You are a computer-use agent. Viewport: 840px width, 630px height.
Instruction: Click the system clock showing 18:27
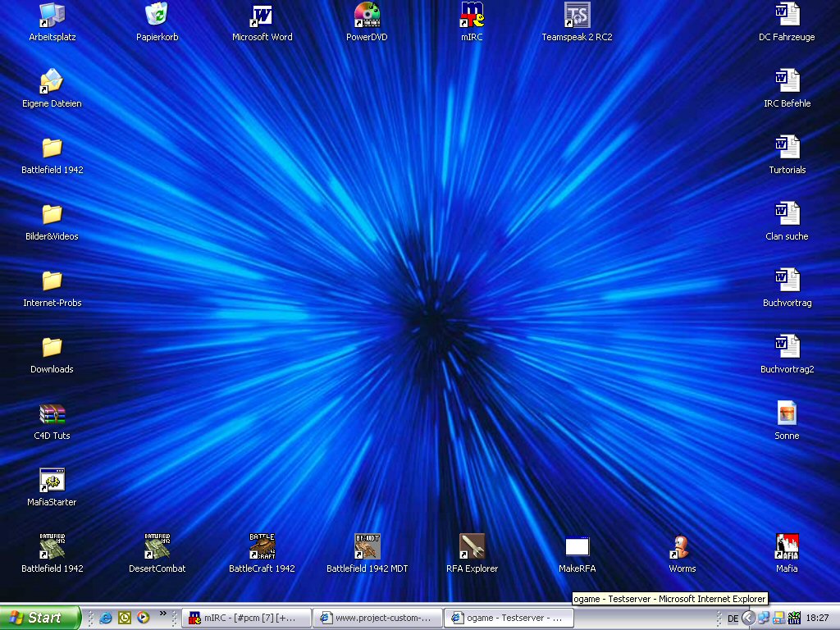[817, 619]
